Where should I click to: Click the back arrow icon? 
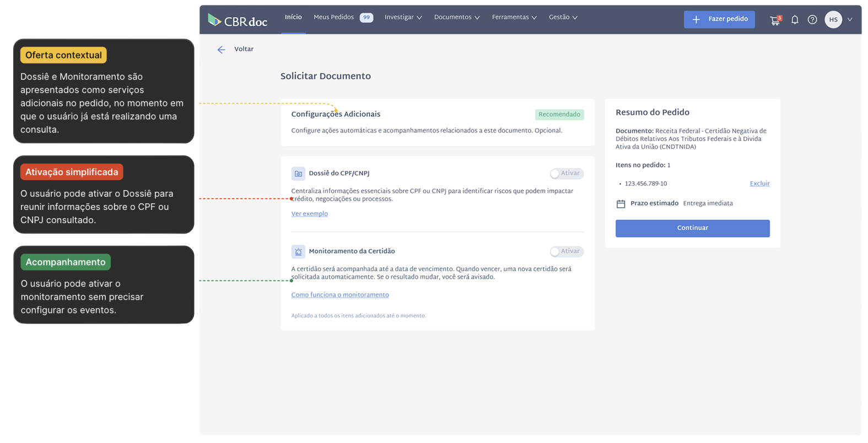221,50
